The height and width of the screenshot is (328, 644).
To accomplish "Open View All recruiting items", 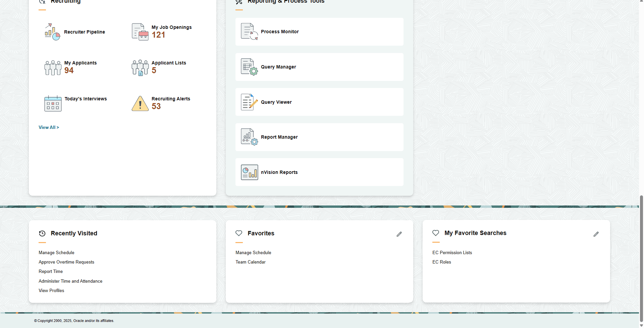I will point(49,127).
